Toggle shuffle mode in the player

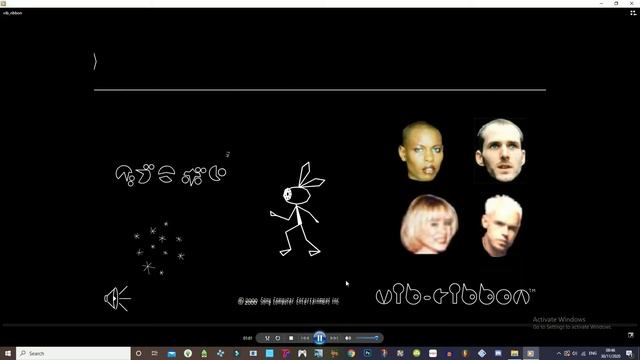(267, 338)
